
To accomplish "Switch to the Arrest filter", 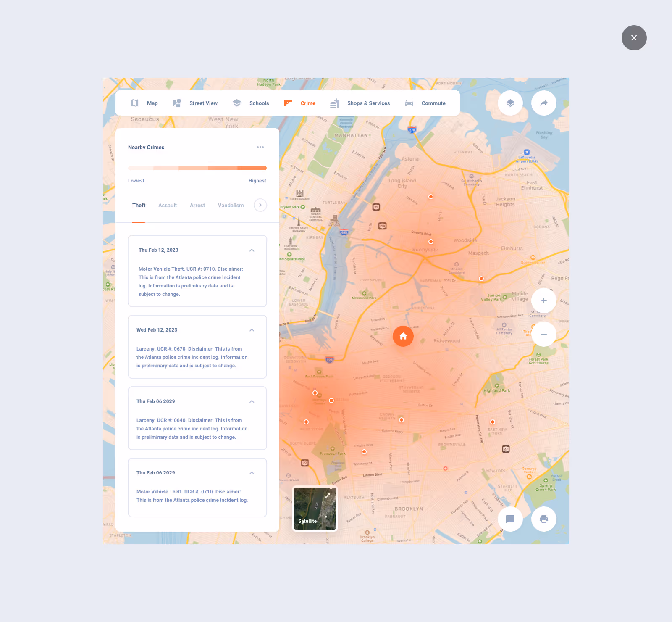I will tap(197, 205).
